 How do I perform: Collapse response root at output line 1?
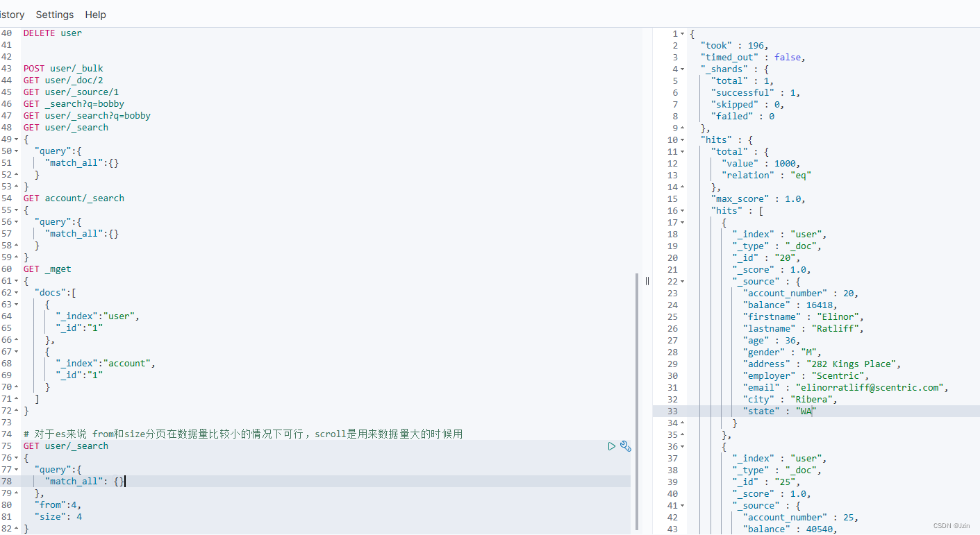(682, 34)
